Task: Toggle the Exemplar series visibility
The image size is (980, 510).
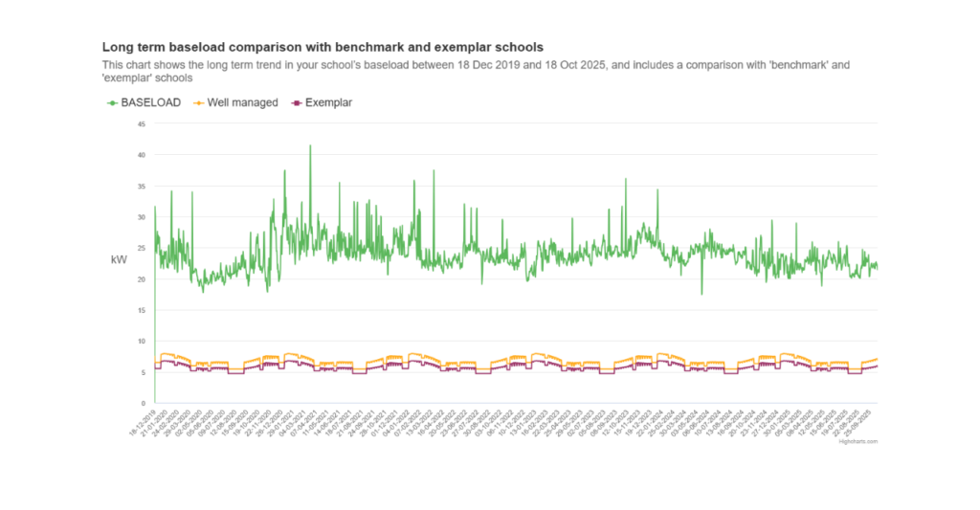Action: tap(328, 102)
